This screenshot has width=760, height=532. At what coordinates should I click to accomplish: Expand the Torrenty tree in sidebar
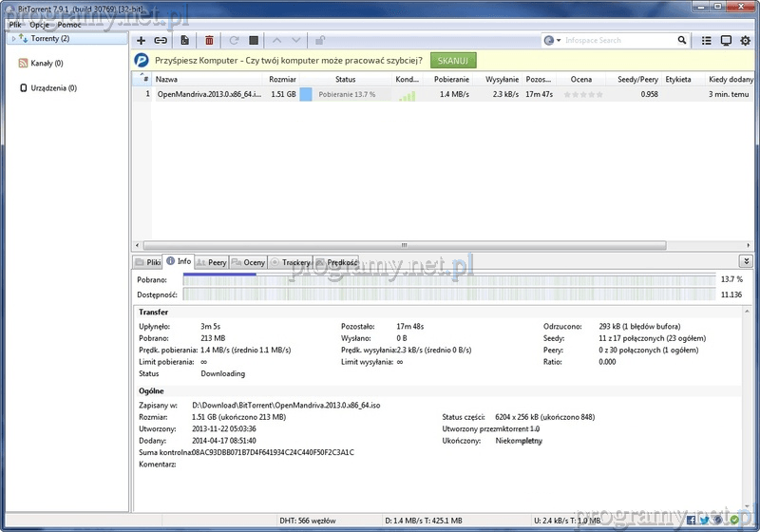12,39
